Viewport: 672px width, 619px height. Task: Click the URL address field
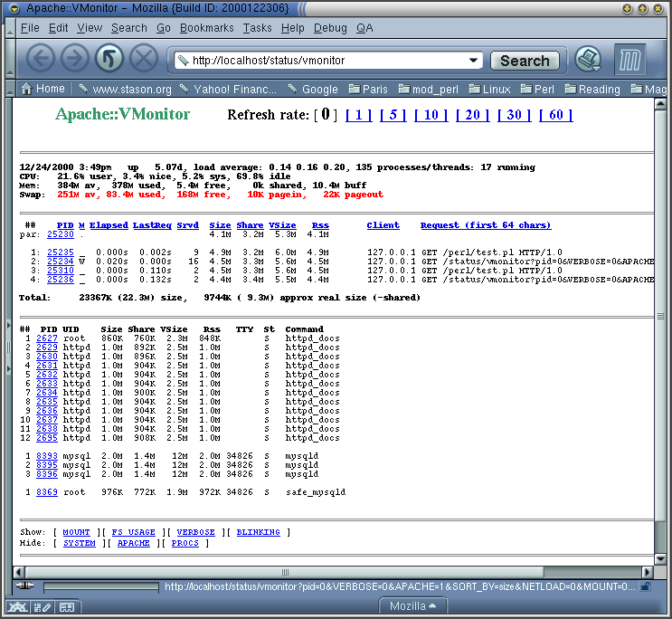[327, 60]
